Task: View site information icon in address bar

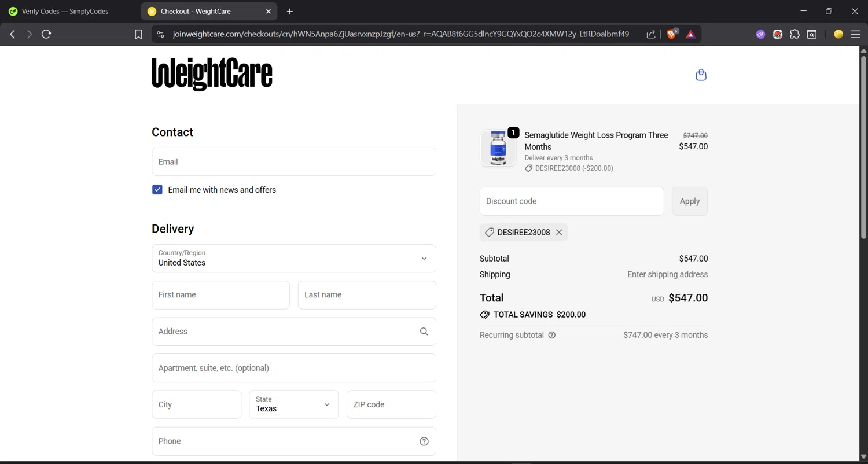Action: click(161, 34)
